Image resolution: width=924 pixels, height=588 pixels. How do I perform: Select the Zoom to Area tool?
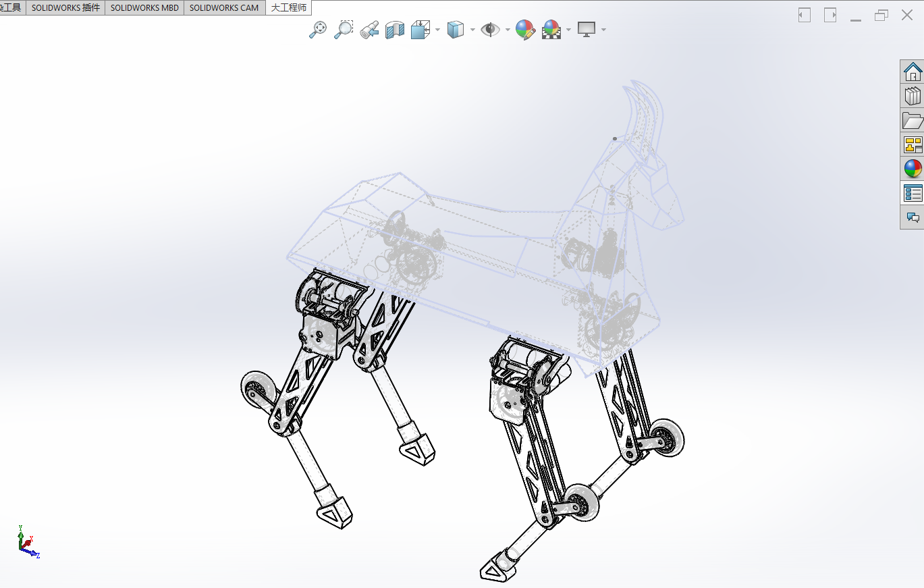point(344,29)
